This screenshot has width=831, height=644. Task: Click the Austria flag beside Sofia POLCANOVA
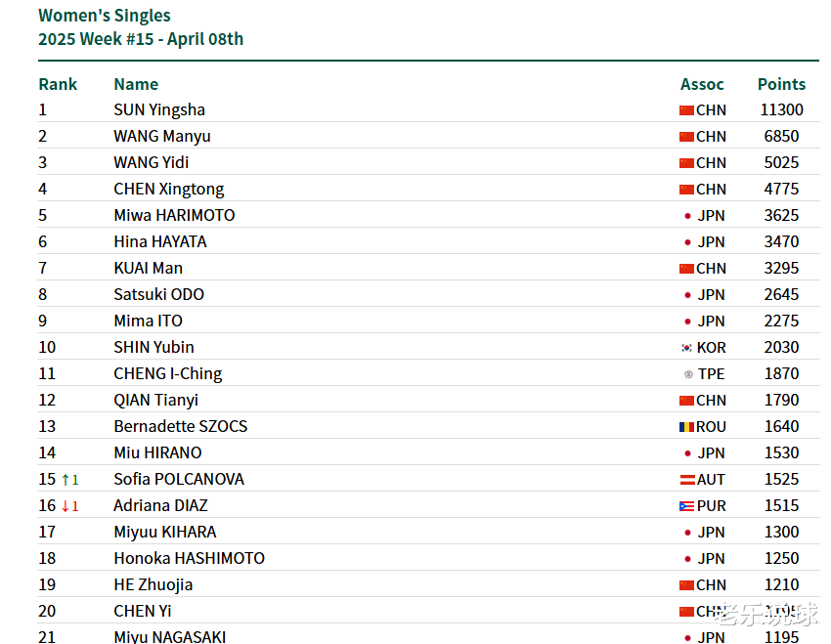coord(687,480)
